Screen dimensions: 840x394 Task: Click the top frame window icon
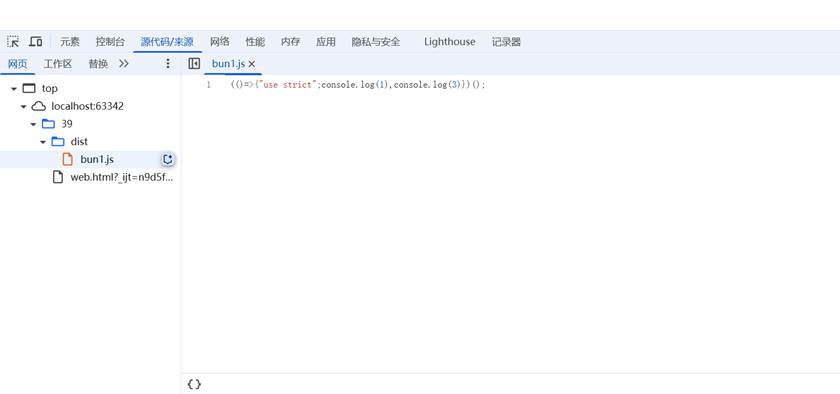click(x=29, y=88)
